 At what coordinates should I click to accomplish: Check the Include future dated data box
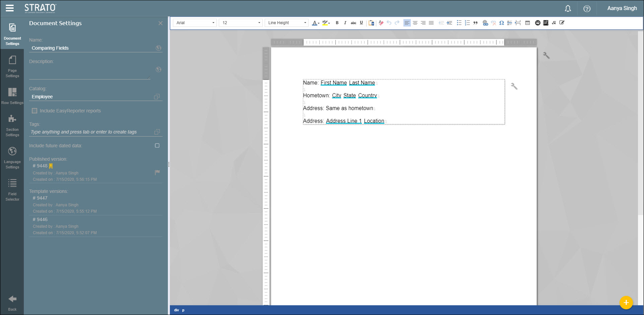157,145
